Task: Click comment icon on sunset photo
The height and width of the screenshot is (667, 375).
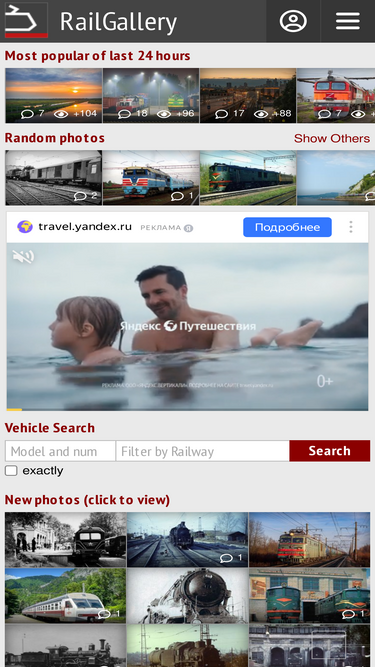Action: tap(27, 114)
